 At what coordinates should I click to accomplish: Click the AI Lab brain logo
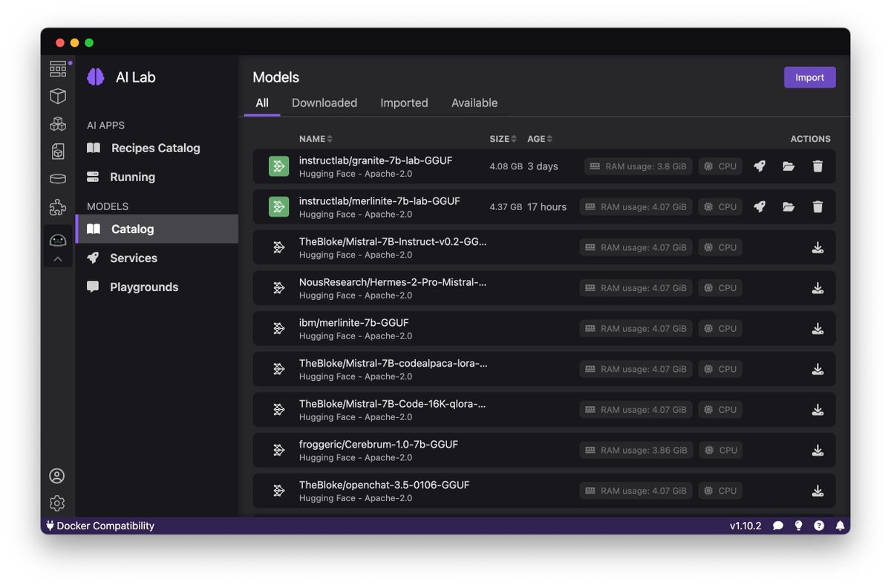[96, 76]
